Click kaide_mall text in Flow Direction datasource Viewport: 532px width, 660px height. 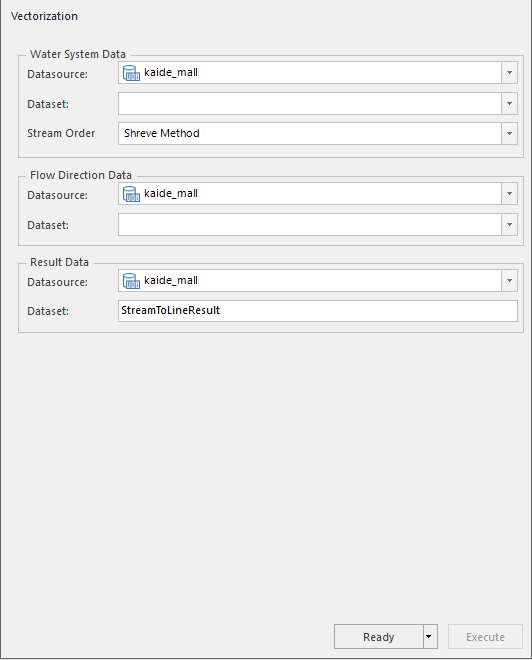click(171, 193)
